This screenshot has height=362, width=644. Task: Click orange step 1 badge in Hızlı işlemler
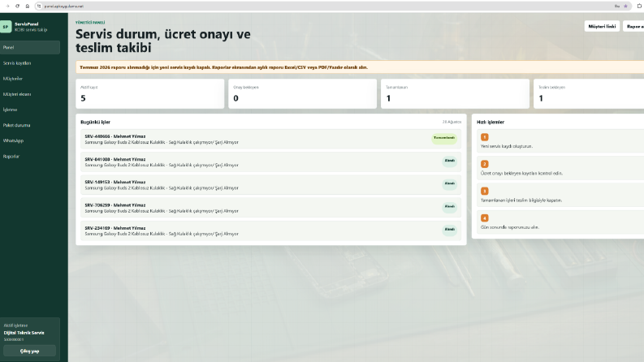[x=485, y=137]
